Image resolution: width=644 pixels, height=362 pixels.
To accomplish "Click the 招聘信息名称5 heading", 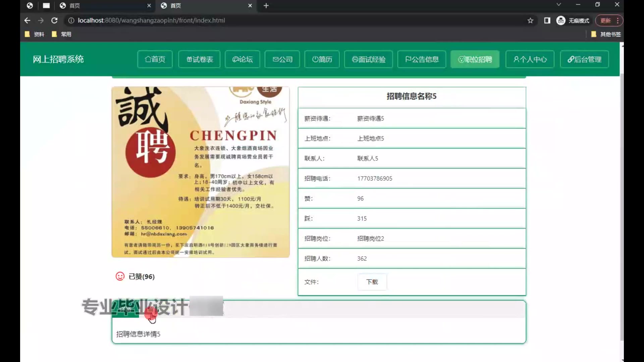I will [x=412, y=97].
